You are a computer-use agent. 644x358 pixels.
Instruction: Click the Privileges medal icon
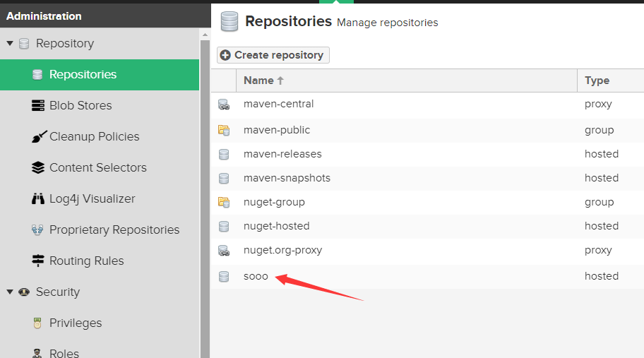pyautogui.click(x=38, y=323)
